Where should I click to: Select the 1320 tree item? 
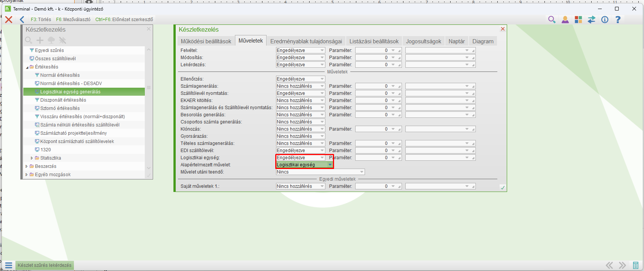click(x=46, y=150)
